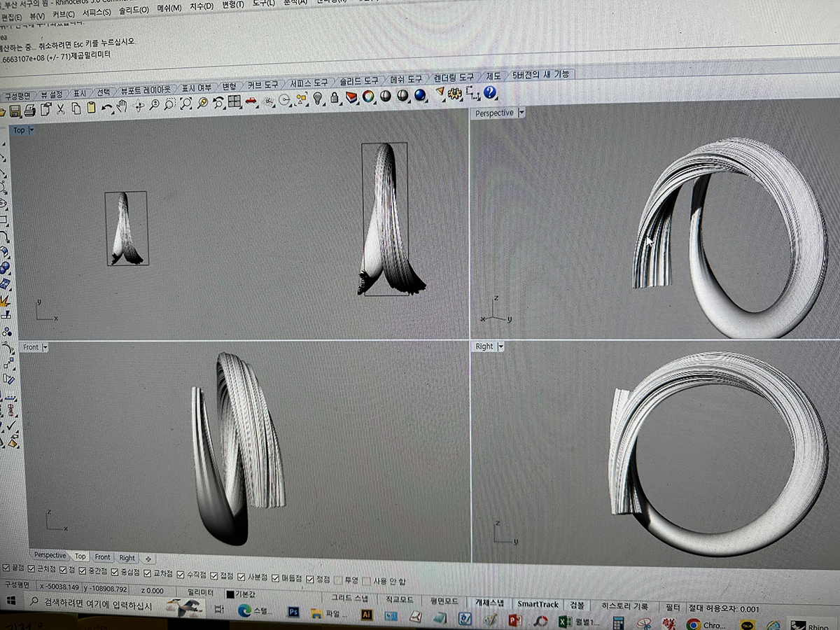
Task: Click the blue question mark Help icon
Action: [x=489, y=92]
